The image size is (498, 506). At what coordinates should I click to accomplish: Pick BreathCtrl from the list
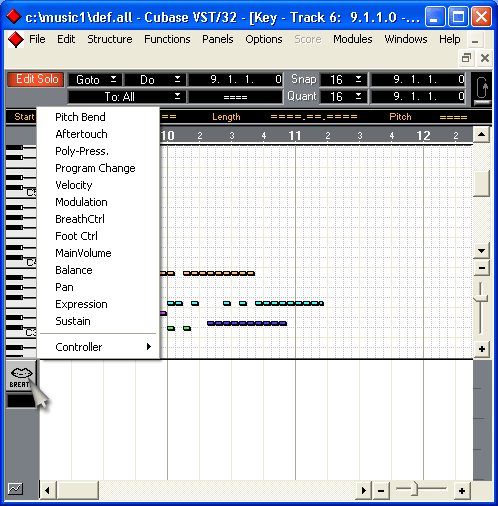(98, 219)
